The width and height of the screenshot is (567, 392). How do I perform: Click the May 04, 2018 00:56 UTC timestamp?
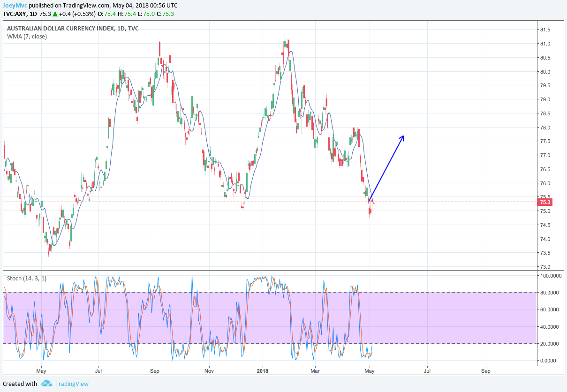[x=144, y=6]
